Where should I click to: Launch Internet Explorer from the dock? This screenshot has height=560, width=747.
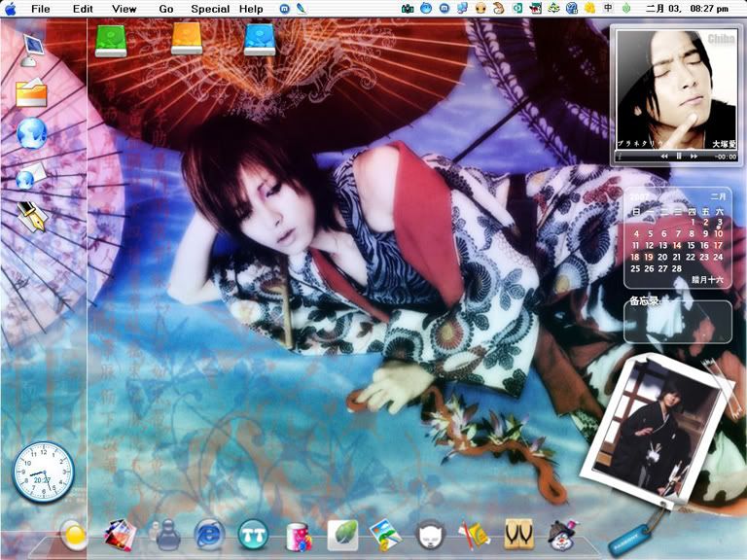click(209, 533)
